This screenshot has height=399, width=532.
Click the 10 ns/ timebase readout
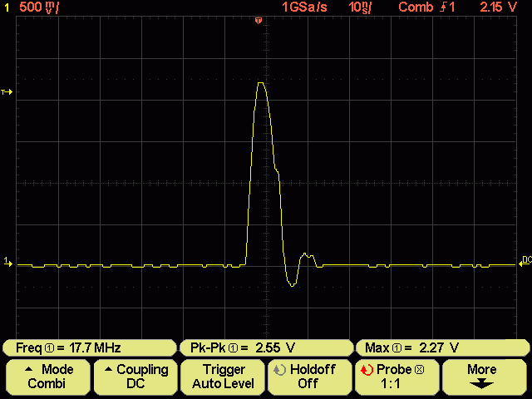[360, 7]
